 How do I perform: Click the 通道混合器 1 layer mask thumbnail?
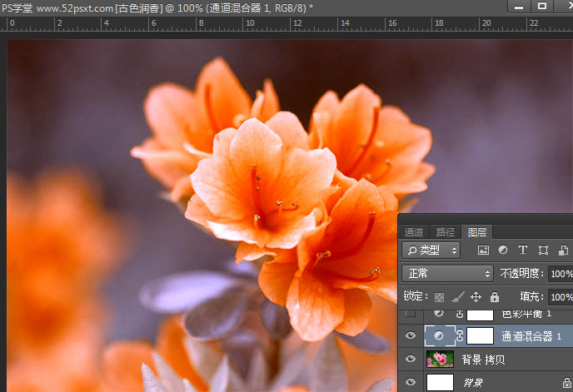pyautogui.click(x=480, y=336)
